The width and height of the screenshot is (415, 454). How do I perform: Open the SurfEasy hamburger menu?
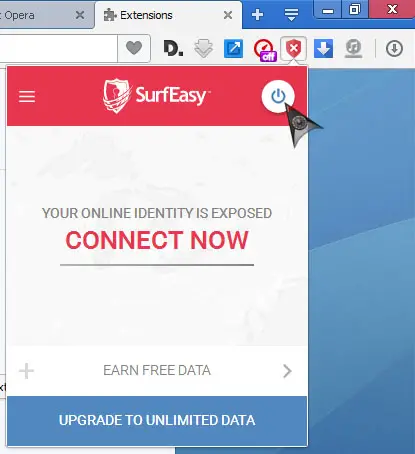pos(27,97)
